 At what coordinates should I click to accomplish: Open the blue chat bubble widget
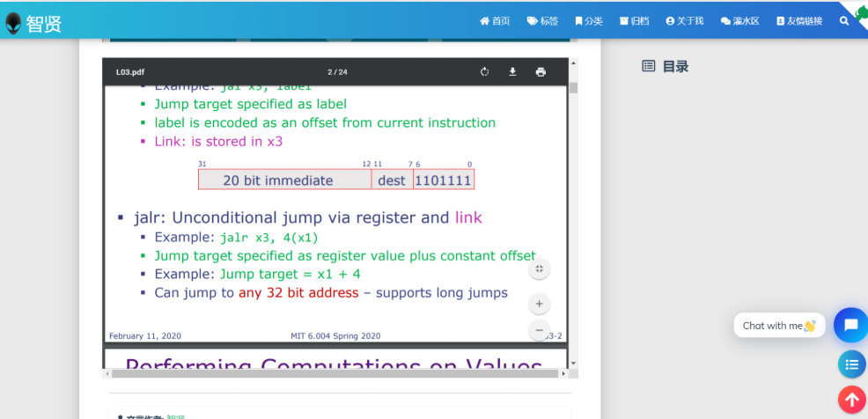[850, 325]
